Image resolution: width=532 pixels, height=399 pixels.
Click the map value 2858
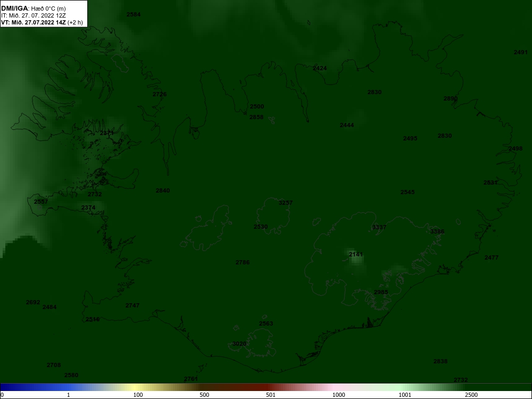(x=256, y=117)
